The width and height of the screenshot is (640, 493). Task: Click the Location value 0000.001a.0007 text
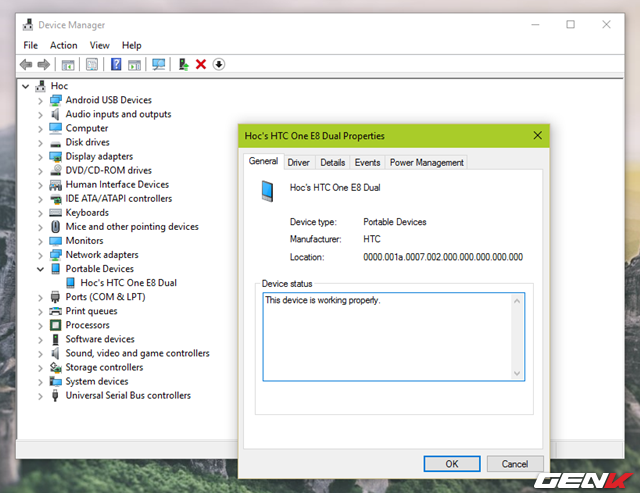point(443,257)
